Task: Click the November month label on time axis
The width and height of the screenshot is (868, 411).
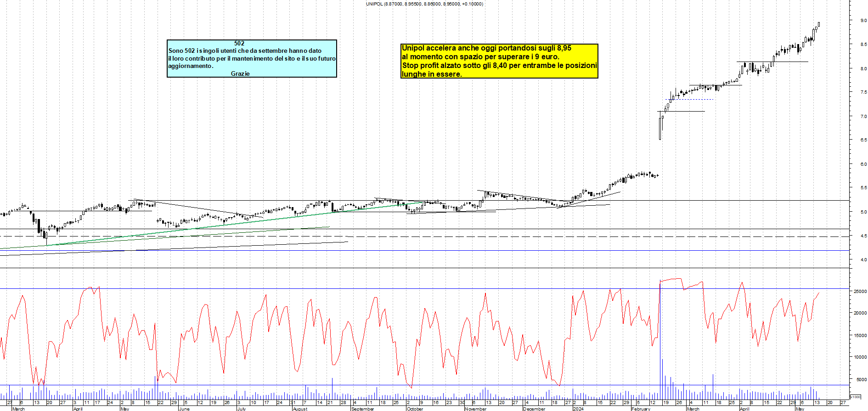Action: click(476, 409)
